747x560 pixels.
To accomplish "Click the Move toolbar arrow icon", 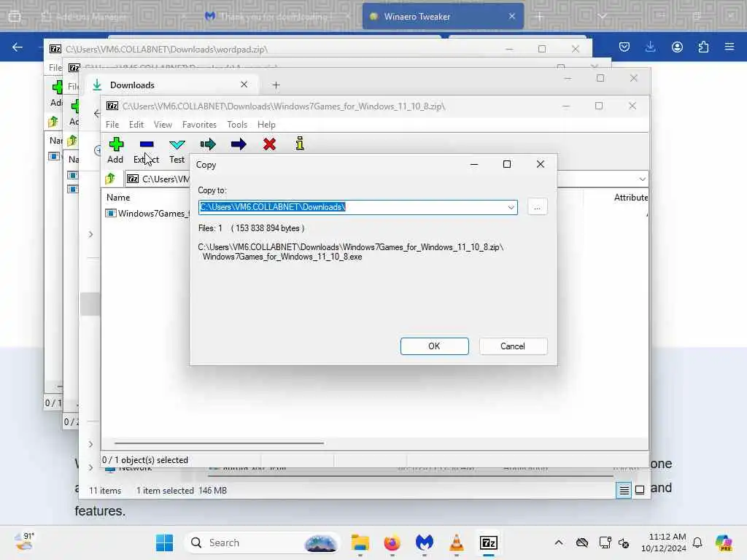I will pos(239,144).
